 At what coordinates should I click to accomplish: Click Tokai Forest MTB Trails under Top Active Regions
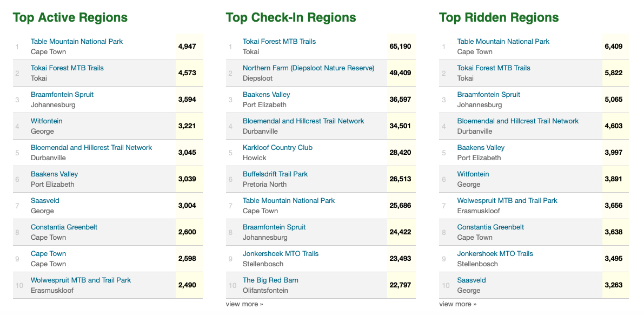pos(67,68)
